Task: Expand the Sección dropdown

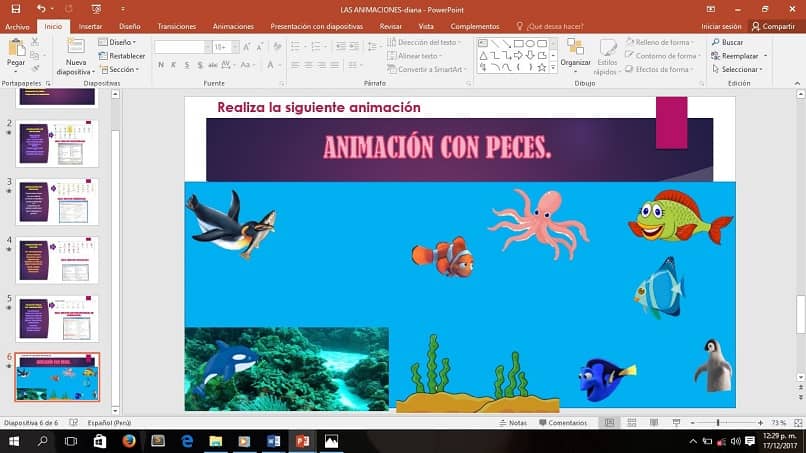Action: point(120,69)
